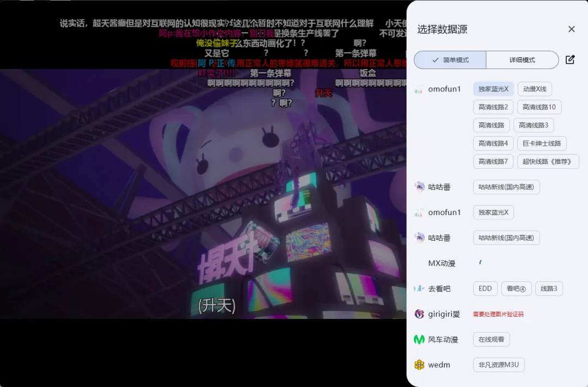Click the second omofun1 source icon
588x387 pixels.
tap(419, 213)
